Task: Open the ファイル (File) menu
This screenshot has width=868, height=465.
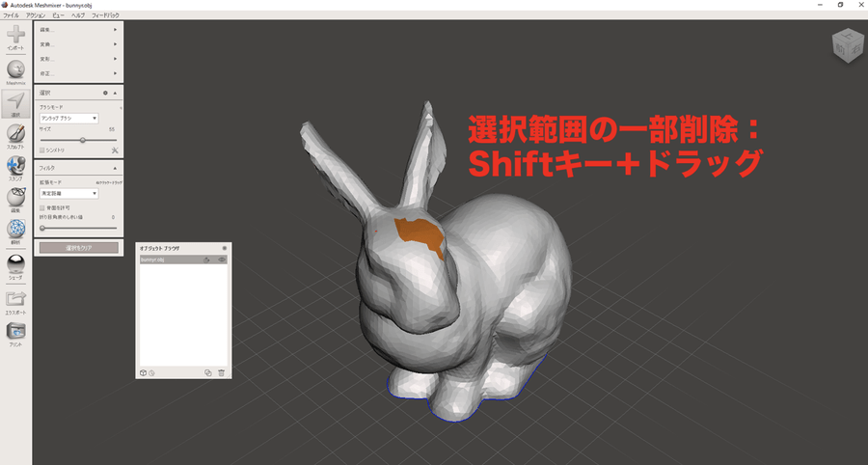Action: (x=11, y=15)
